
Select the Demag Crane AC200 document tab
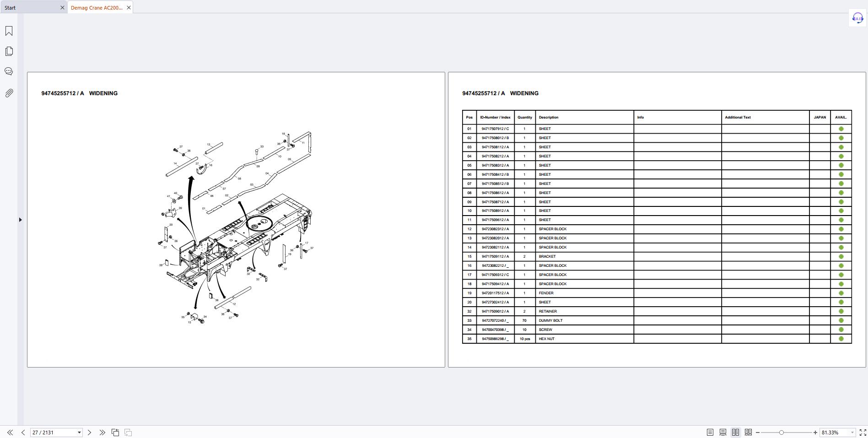(x=96, y=7)
